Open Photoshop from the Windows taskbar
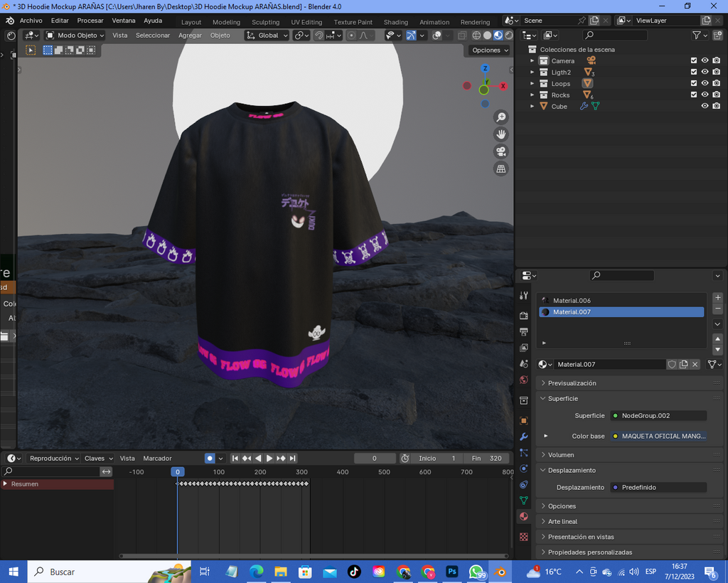 coord(451,572)
